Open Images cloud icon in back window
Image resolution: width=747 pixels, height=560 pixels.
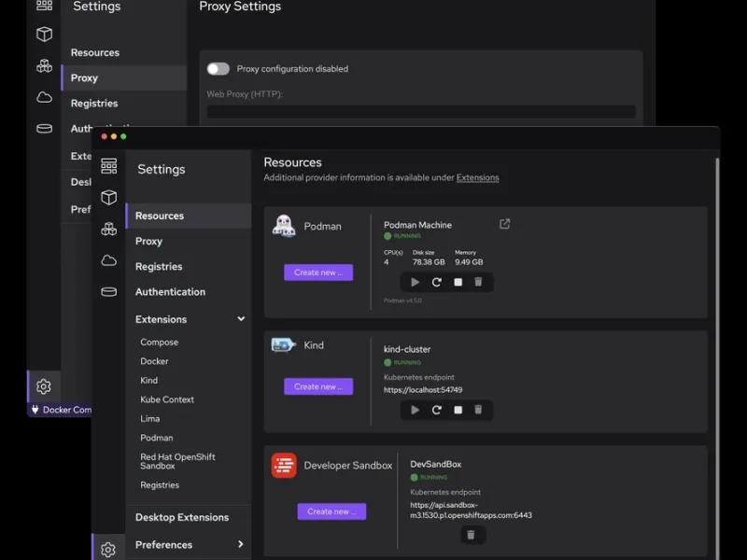[x=44, y=97]
